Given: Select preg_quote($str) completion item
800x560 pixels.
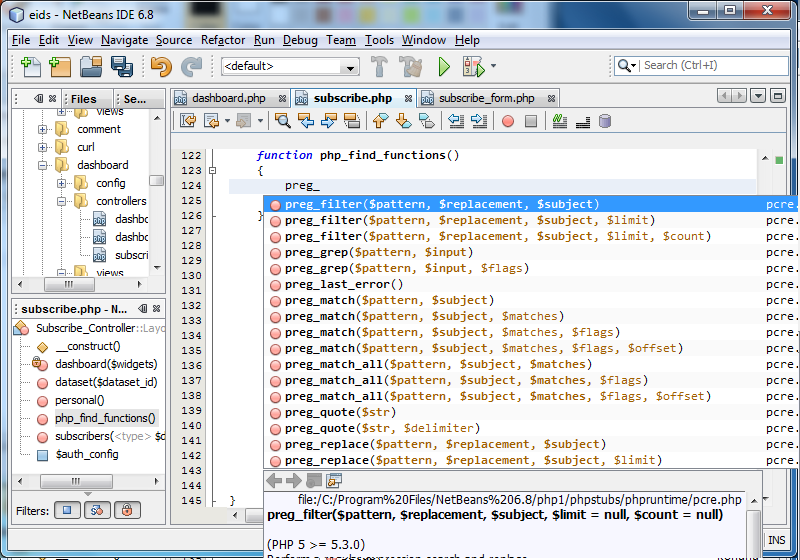Looking at the screenshot, I should pyautogui.click(x=530, y=412).
